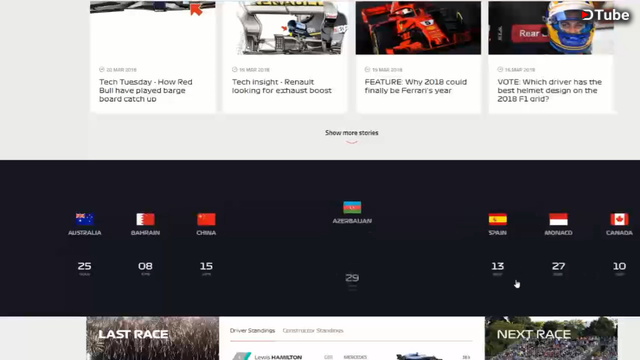This screenshot has width=640, height=360.
Task: Click the clock icon on Red Bull article
Action: point(102,69)
